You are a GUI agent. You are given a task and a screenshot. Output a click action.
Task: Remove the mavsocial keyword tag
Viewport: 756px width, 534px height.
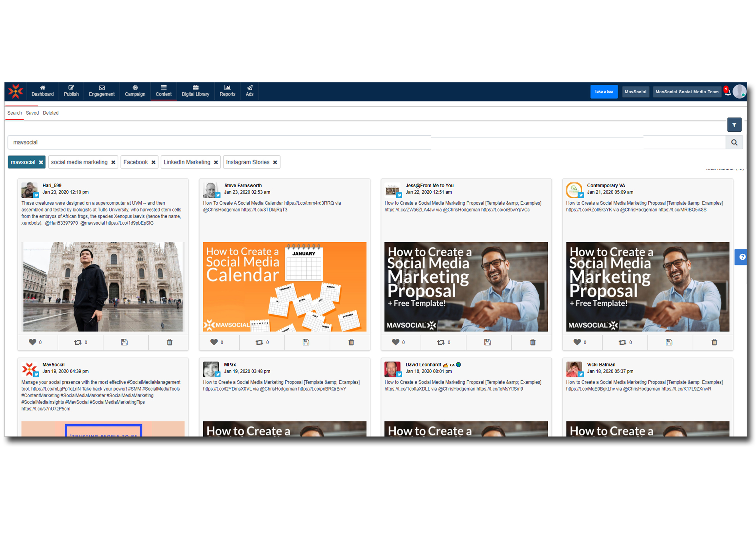pos(41,162)
